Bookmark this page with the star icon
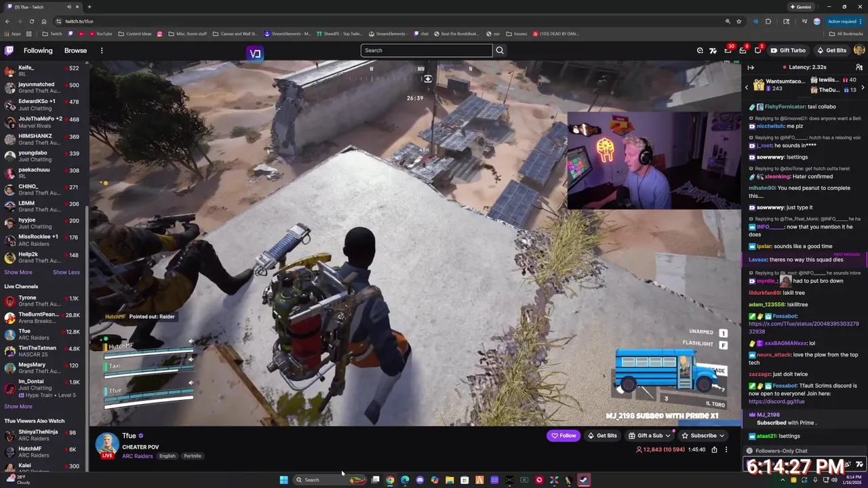Screen dimensions: 868x488 pyautogui.click(x=738, y=21)
